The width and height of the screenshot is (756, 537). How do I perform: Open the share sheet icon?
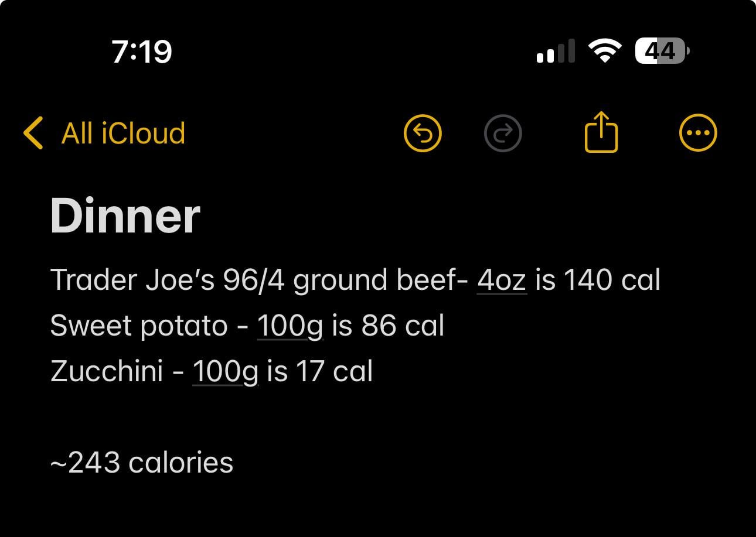pyautogui.click(x=601, y=133)
